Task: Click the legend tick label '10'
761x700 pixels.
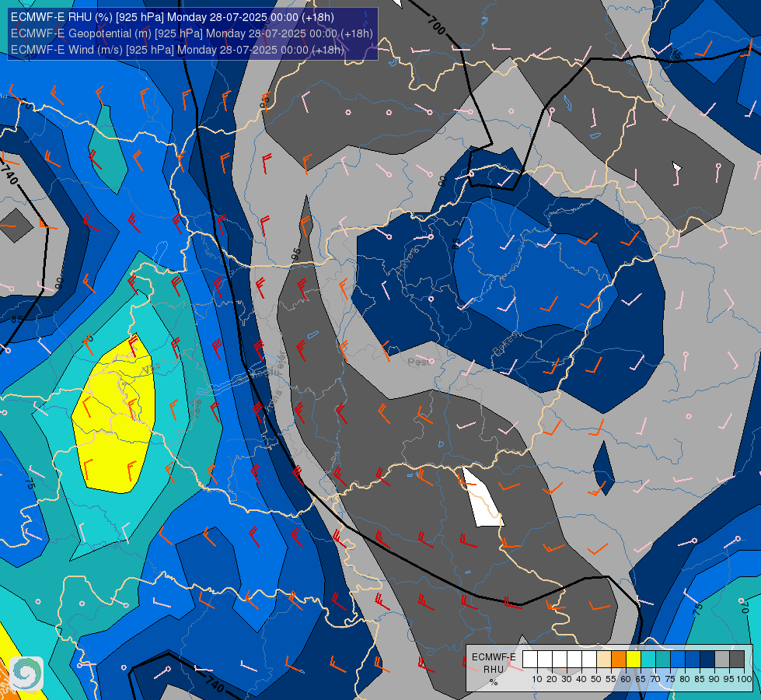Action: coord(537,679)
